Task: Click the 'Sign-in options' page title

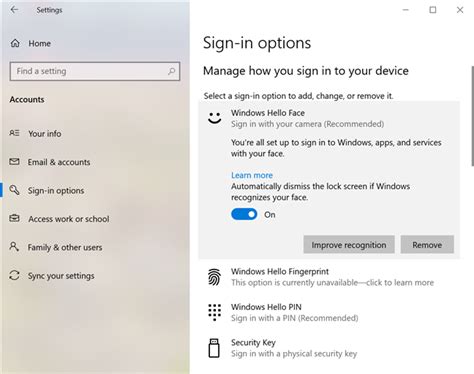Action: [x=257, y=43]
